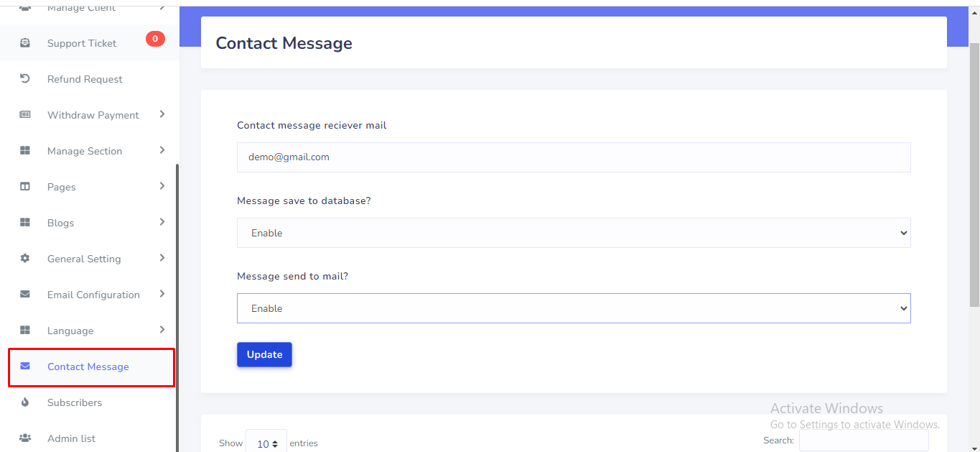Click the General Setting gear icon
The height and width of the screenshot is (452, 980).
[25, 259]
